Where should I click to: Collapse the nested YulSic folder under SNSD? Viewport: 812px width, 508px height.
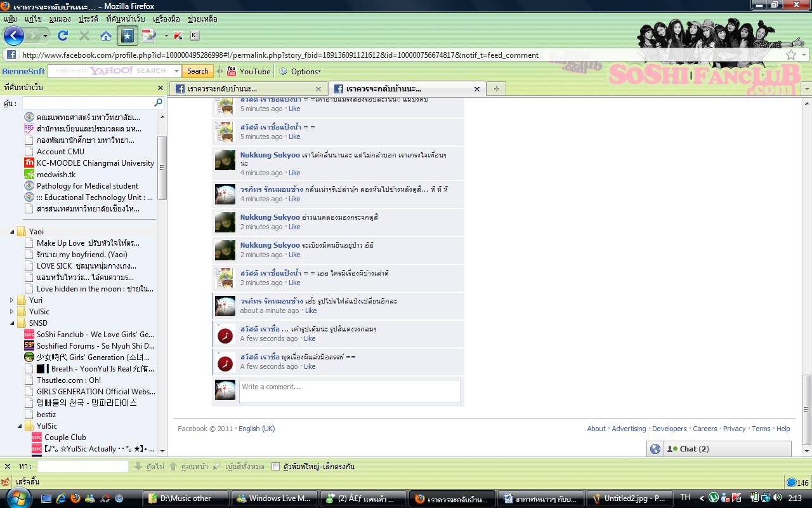coord(20,426)
